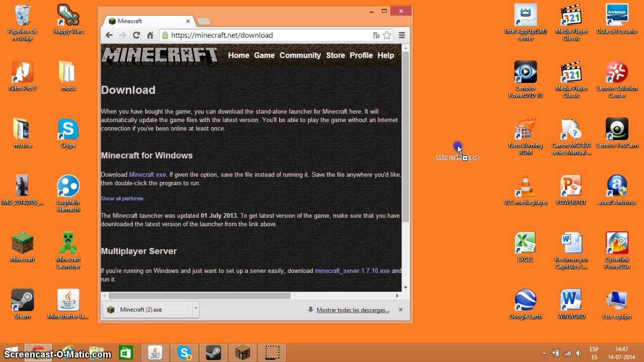Open Skype from taskbar
The width and height of the screenshot is (644, 362).
pyautogui.click(x=184, y=352)
